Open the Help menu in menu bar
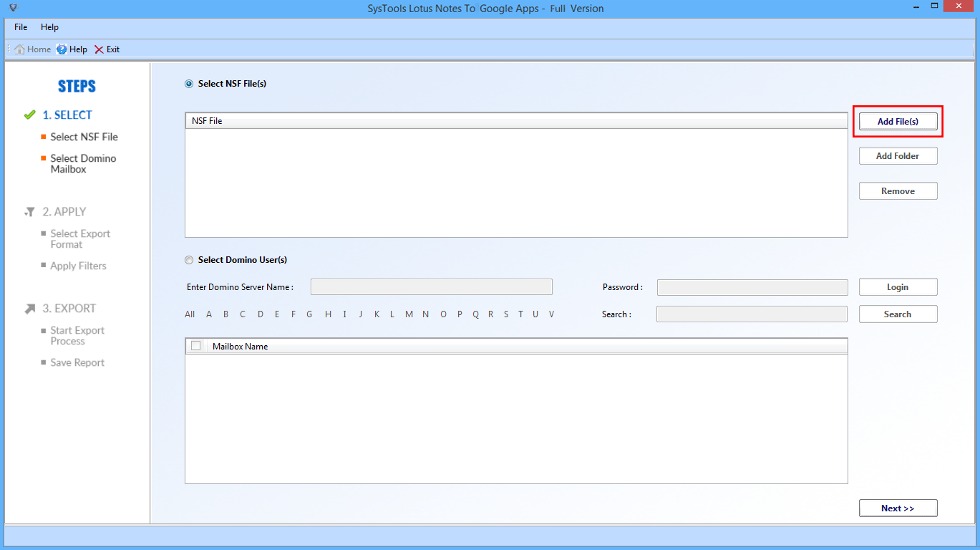This screenshot has height=550, width=980. [49, 27]
